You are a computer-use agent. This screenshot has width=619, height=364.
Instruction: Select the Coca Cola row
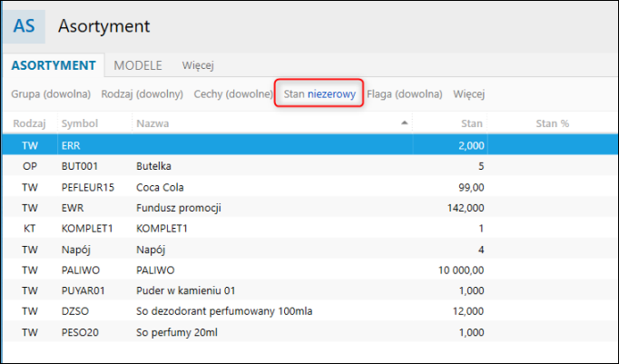[310, 187]
